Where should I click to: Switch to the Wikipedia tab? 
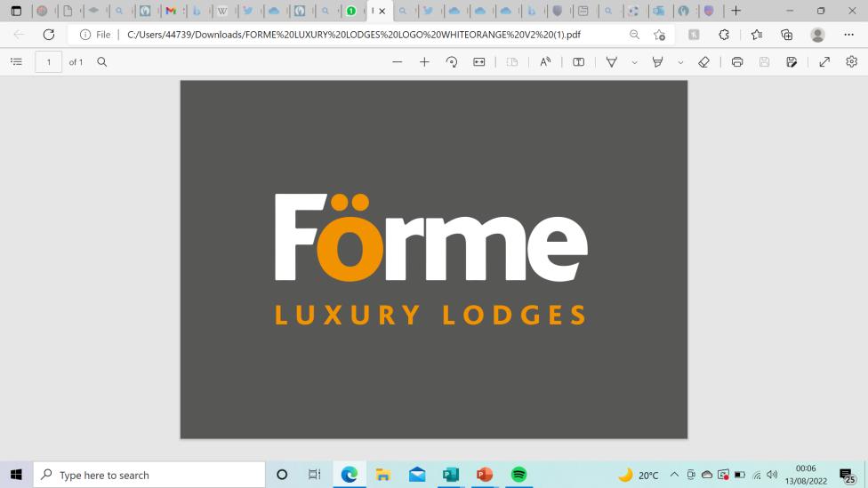tap(222, 11)
